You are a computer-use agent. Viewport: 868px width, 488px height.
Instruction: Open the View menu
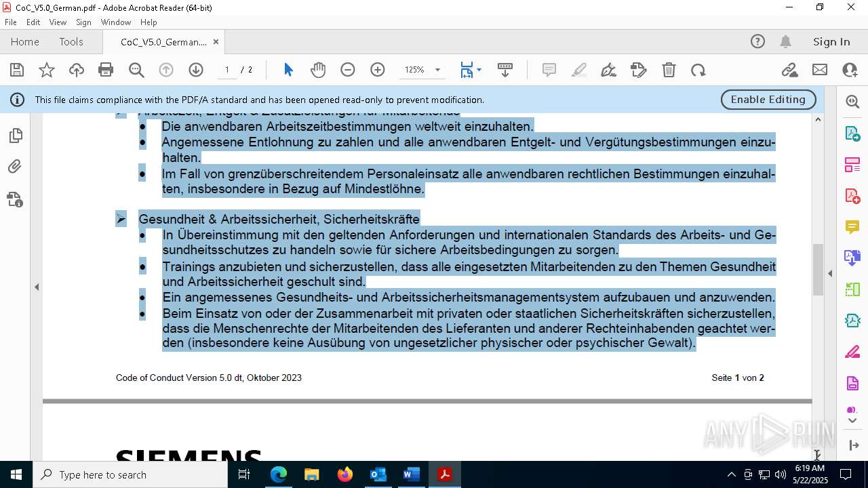tap(58, 22)
